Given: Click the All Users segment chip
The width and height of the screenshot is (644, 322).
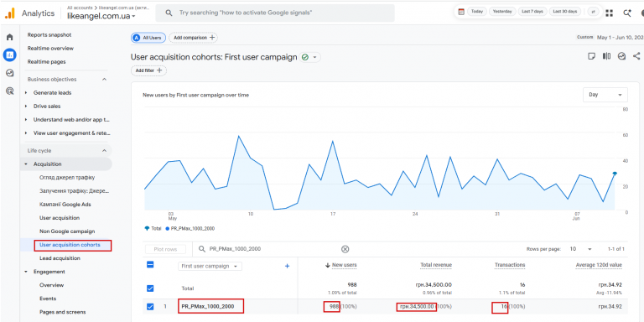Looking at the screenshot, I should (148, 38).
